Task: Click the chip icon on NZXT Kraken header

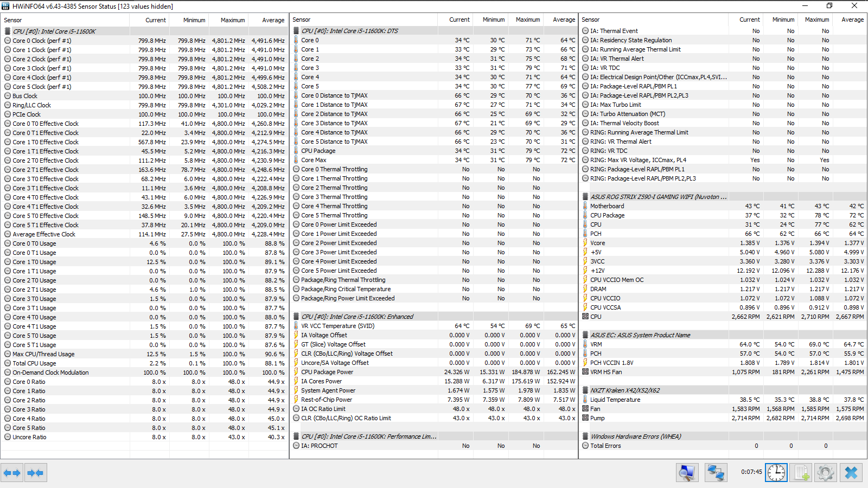Action: tap(585, 390)
